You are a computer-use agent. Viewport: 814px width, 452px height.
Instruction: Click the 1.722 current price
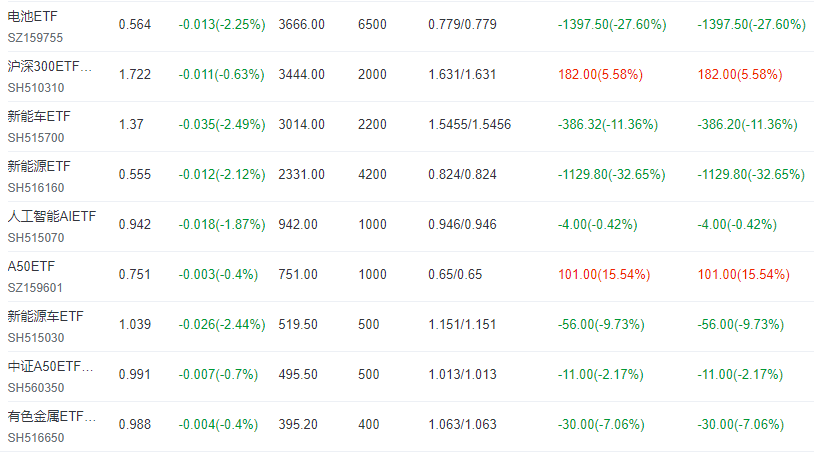click(134, 74)
